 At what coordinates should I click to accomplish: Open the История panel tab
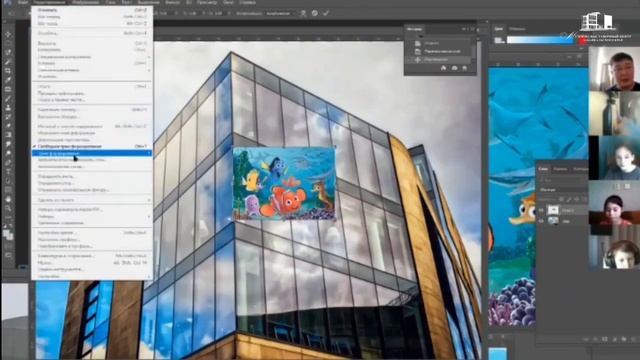(415, 29)
